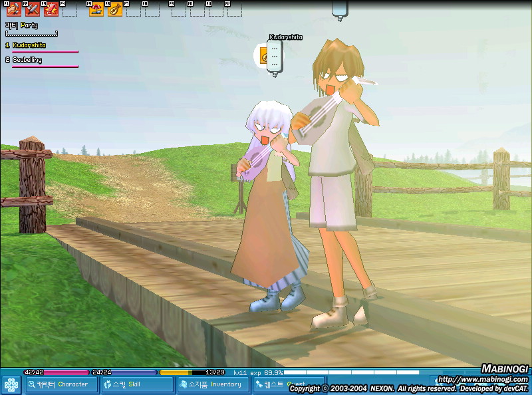Click Seabelling's party health bar
532x395 pixels.
(x=45, y=66)
